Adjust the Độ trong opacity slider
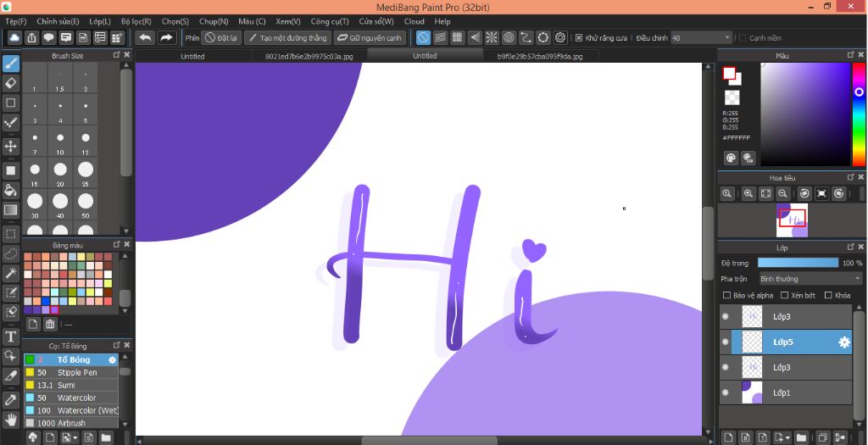868x445 pixels. pyautogui.click(x=798, y=263)
